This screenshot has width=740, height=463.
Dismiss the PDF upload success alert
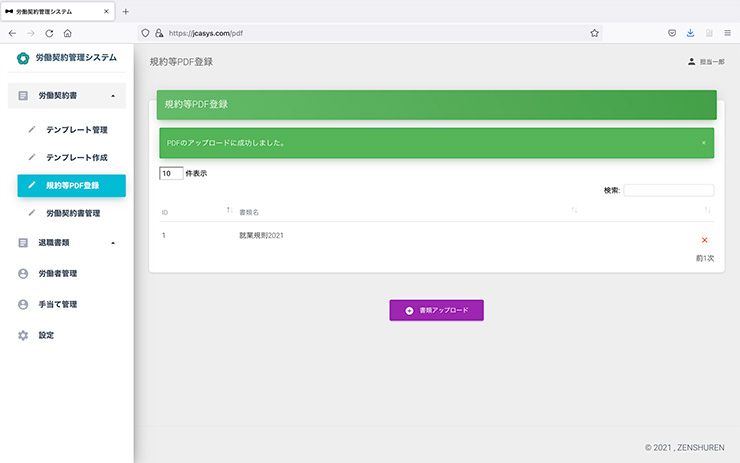704,143
